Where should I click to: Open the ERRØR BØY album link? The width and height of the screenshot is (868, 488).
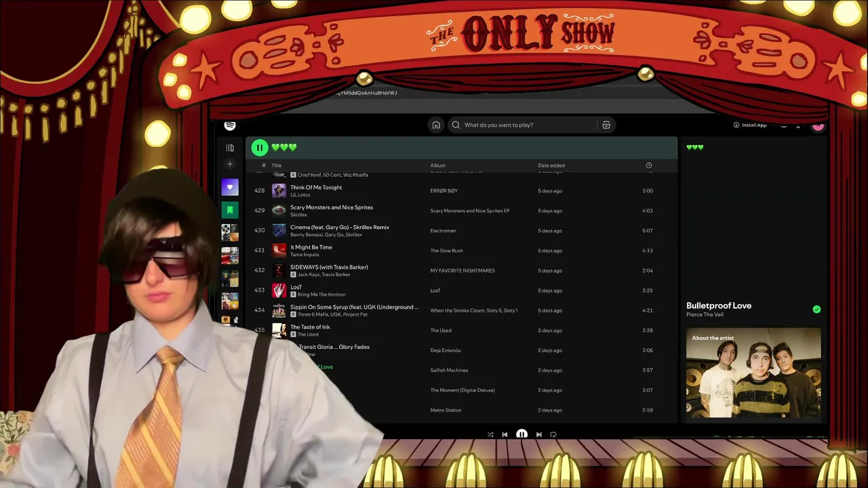(x=444, y=191)
